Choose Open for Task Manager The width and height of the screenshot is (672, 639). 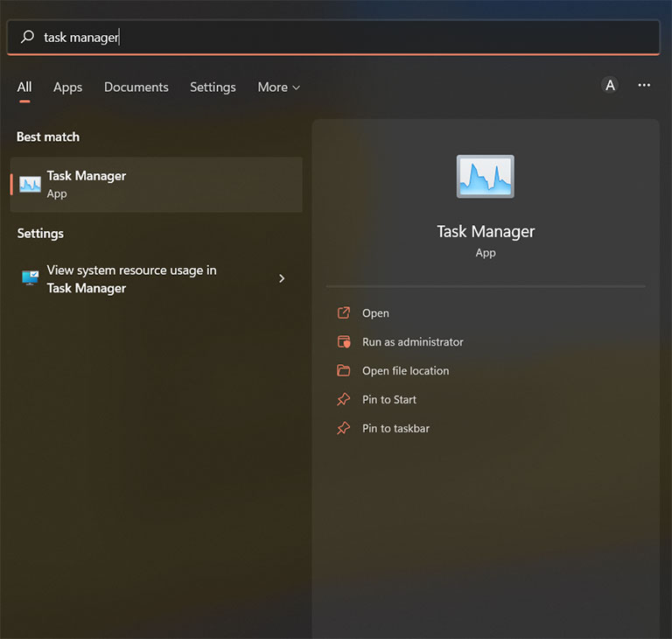click(376, 313)
